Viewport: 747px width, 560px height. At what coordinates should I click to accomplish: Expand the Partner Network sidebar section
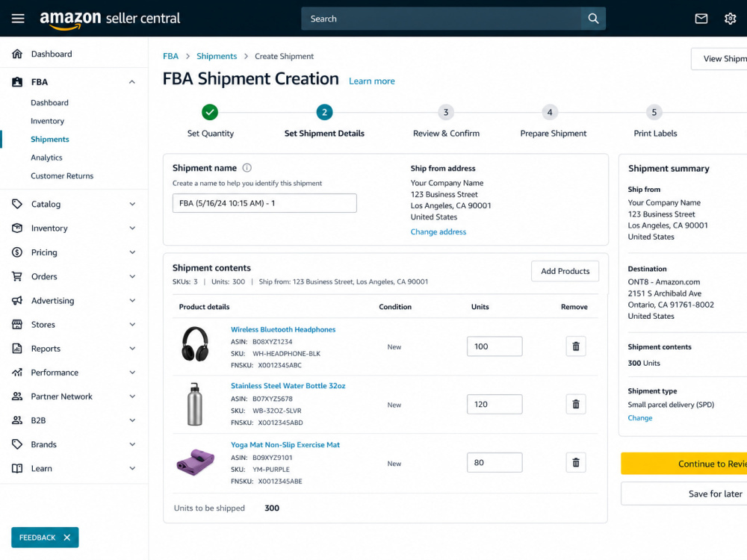pos(132,396)
